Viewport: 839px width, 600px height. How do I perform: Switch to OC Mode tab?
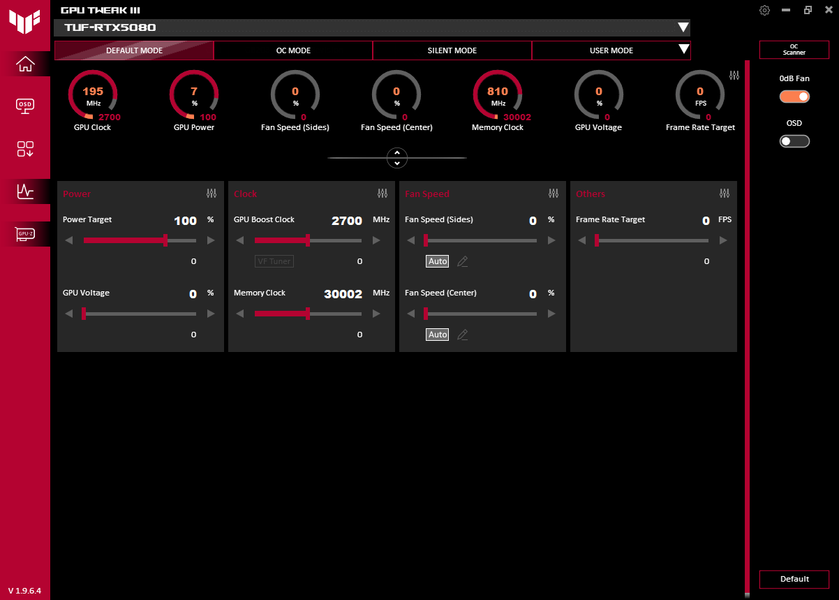click(x=293, y=50)
